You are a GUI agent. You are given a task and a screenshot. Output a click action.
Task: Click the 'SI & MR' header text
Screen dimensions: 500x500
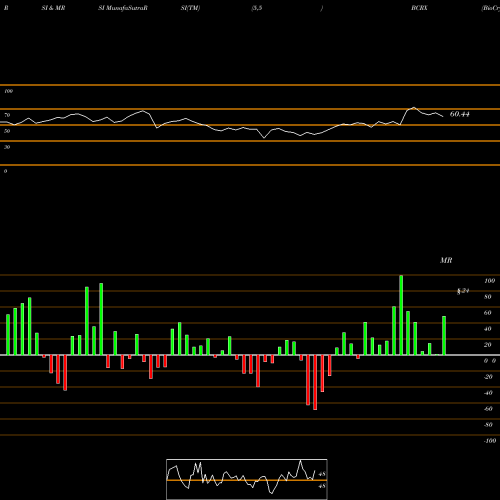click(x=53, y=8)
